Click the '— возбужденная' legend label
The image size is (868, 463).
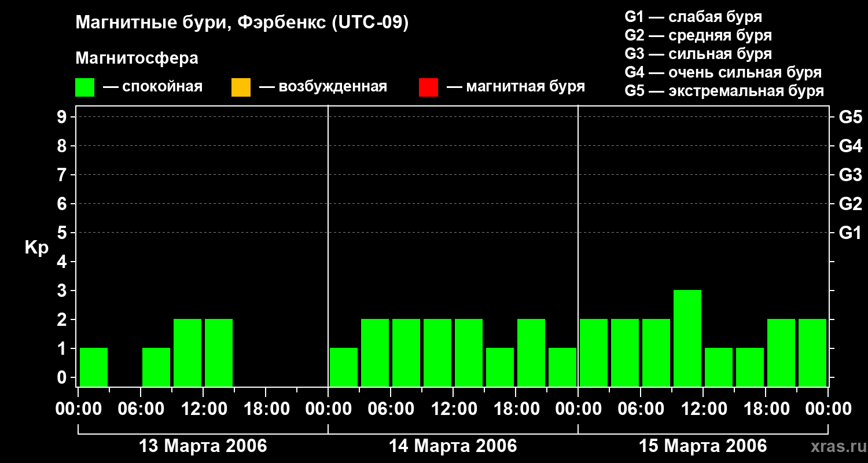pyautogui.click(x=323, y=87)
